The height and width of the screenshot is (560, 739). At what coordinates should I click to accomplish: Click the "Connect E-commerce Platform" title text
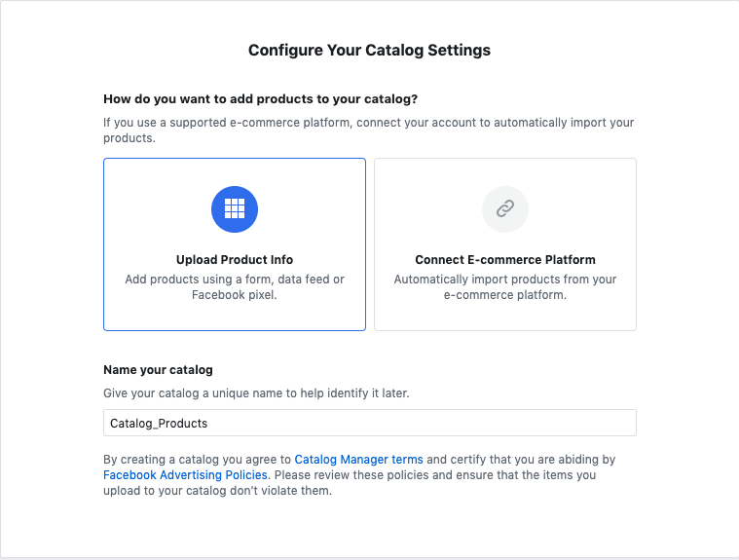pos(504,260)
